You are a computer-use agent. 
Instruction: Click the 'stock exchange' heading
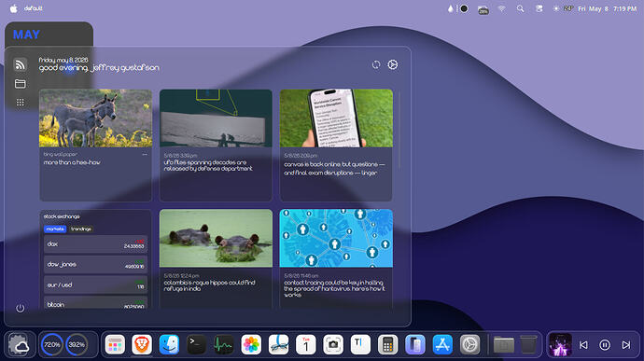pos(62,216)
